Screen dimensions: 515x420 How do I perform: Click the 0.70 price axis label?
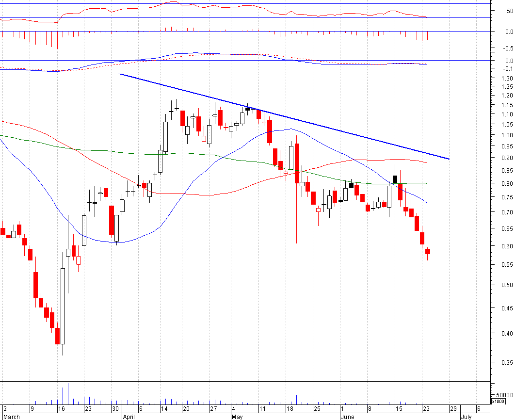tap(507, 212)
